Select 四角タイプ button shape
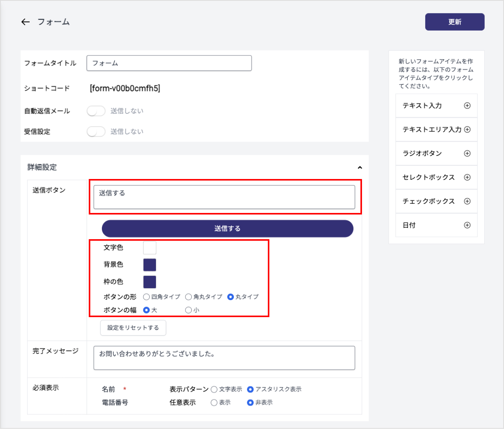The width and height of the screenshot is (504, 429). [x=147, y=297]
